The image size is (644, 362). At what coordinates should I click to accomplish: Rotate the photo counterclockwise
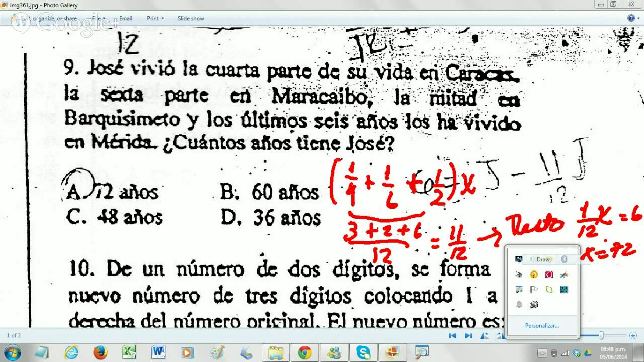[485, 335]
